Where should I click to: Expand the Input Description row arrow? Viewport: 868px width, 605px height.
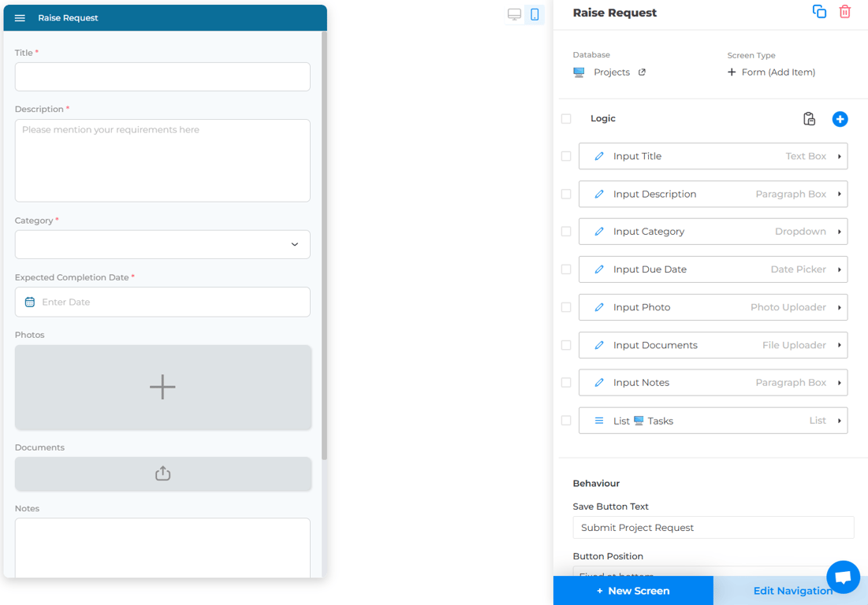(839, 194)
